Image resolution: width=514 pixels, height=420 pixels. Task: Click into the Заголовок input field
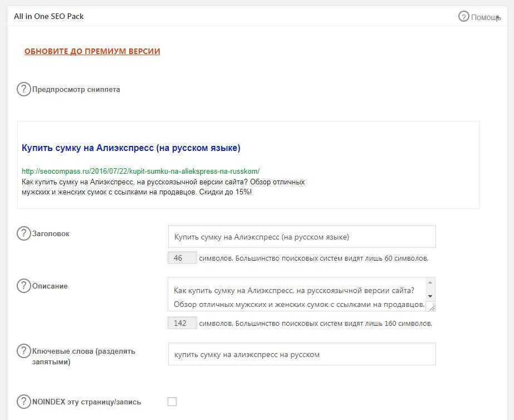coord(301,237)
